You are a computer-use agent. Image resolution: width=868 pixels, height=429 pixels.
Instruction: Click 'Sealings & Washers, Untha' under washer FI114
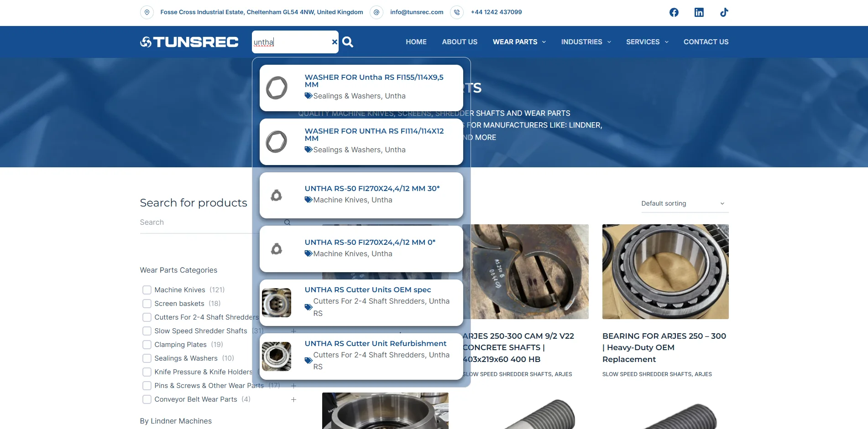click(x=359, y=150)
